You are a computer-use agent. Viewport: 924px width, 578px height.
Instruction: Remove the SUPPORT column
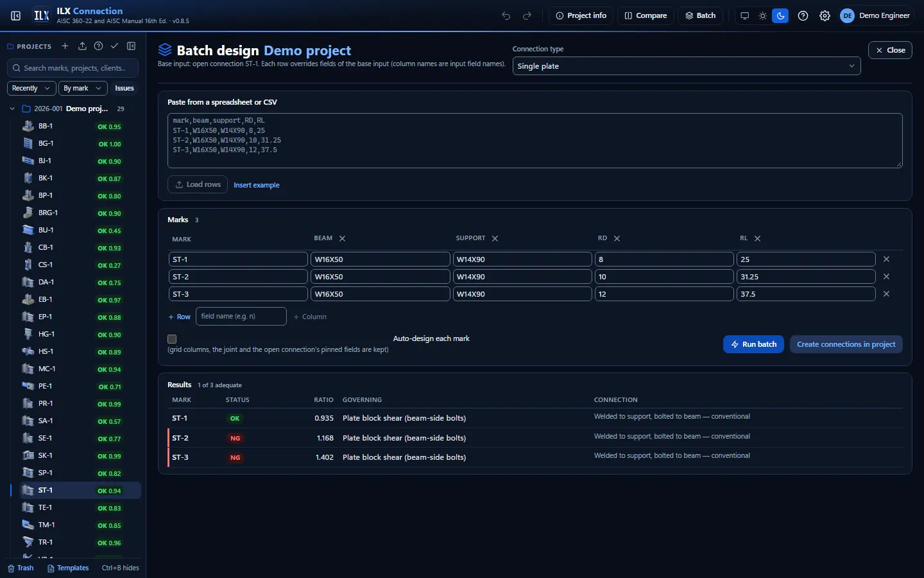click(495, 238)
